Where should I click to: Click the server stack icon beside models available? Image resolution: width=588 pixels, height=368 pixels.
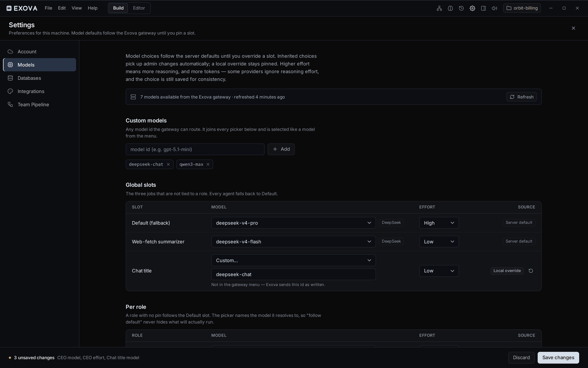(133, 97)
